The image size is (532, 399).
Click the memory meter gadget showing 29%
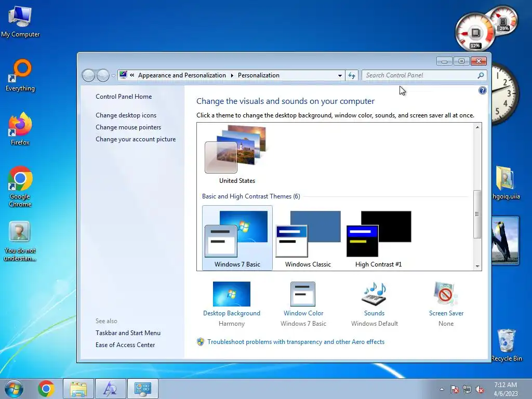tap(504, 20)
